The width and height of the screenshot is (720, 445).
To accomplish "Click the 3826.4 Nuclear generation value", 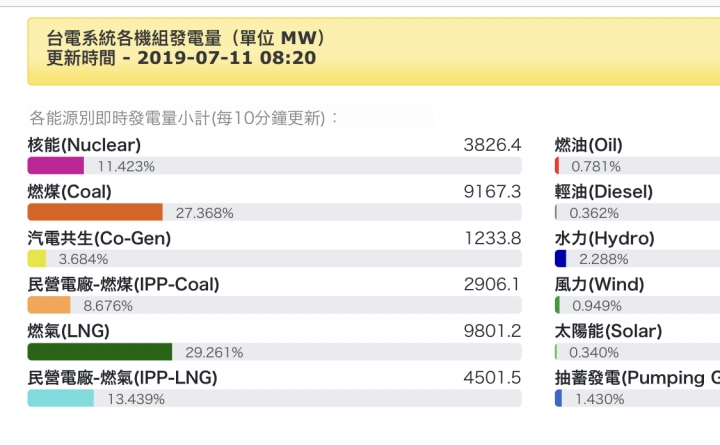I will click(492, 145).
